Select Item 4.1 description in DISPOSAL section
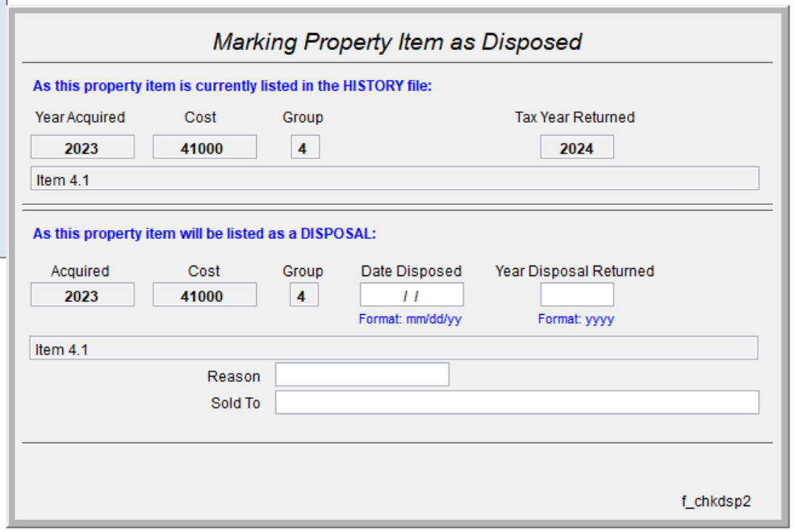The height and width of the screenshot is (532, 795). coord(394,349)
